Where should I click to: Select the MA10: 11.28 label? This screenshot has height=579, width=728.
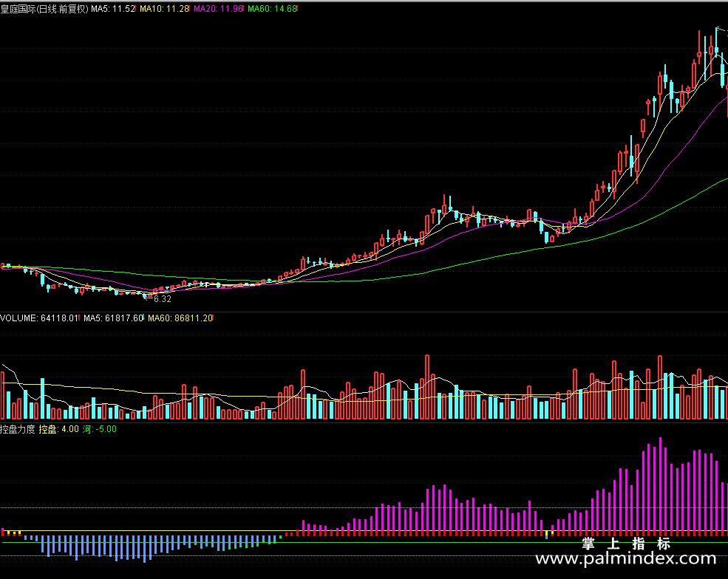[x=165, y=9]
